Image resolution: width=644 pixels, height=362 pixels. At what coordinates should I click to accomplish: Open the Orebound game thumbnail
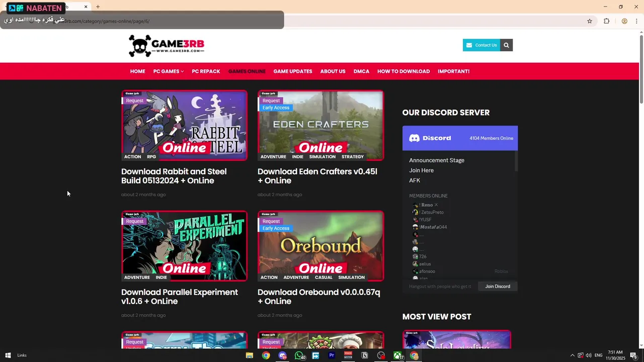click(x=320, y=246)
